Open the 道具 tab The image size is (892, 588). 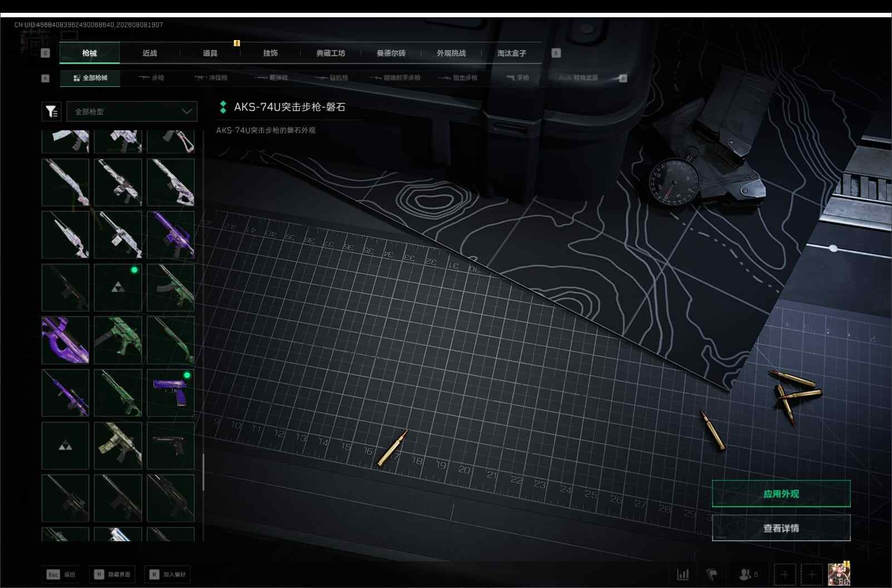pyautogui.click(x=210, y=53)
